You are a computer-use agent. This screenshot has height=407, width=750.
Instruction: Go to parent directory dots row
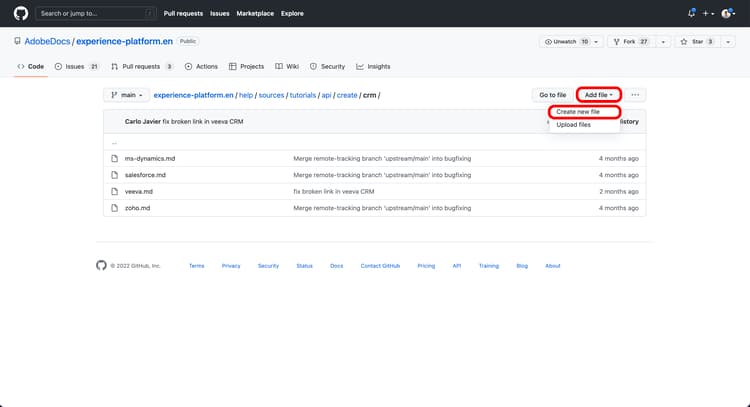click(x=114, y=143)
